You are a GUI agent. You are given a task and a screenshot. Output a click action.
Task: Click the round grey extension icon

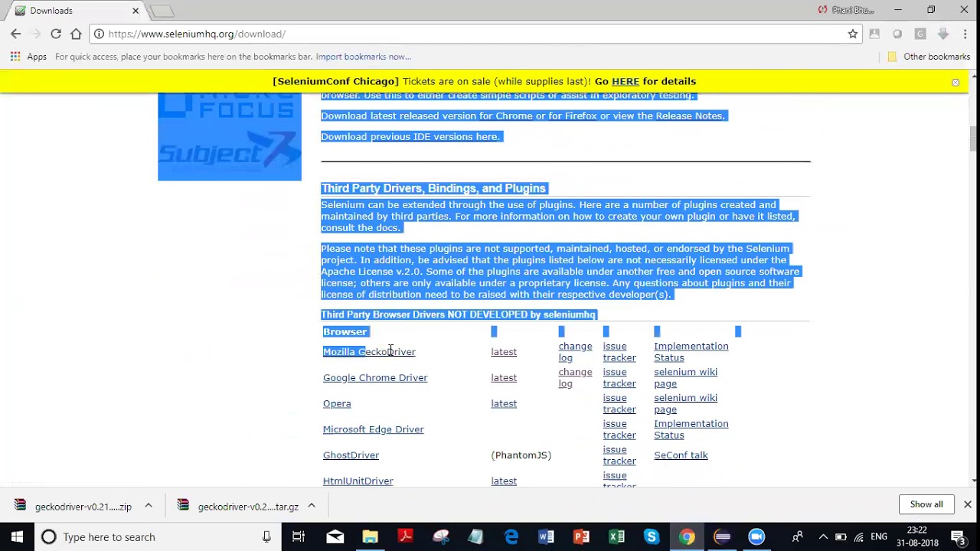[897, 34]
